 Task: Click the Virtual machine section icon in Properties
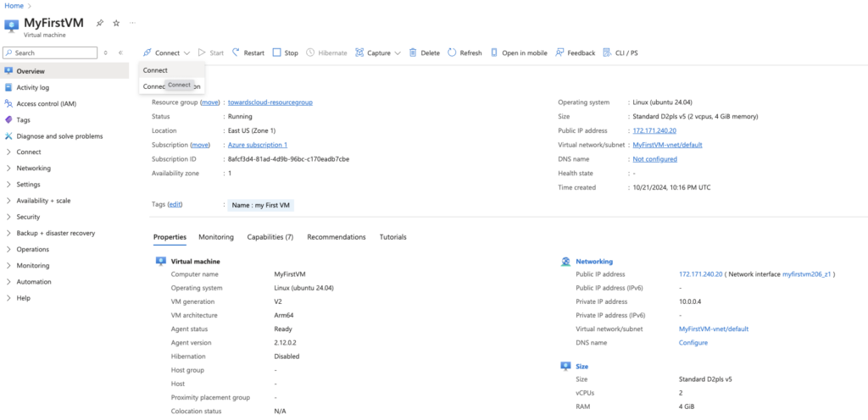pos(161,262)
